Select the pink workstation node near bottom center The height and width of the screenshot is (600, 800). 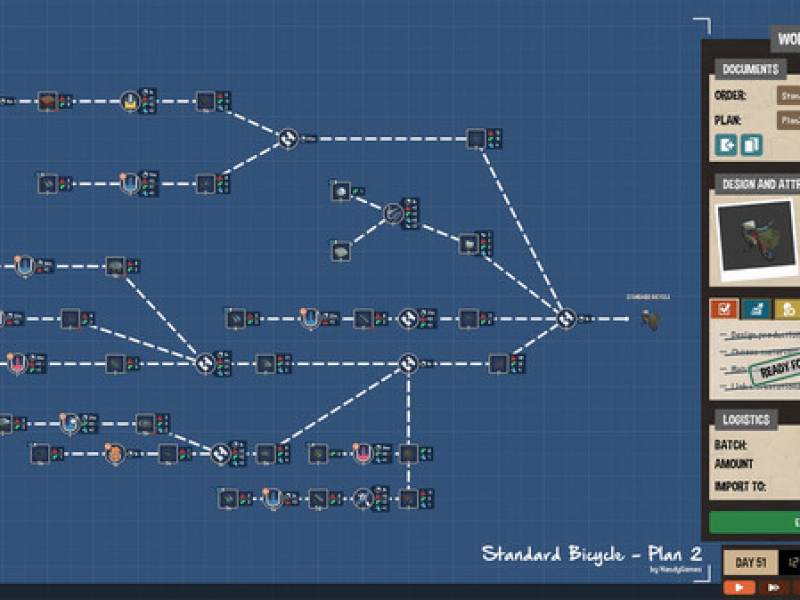click(x=363, y=453)
